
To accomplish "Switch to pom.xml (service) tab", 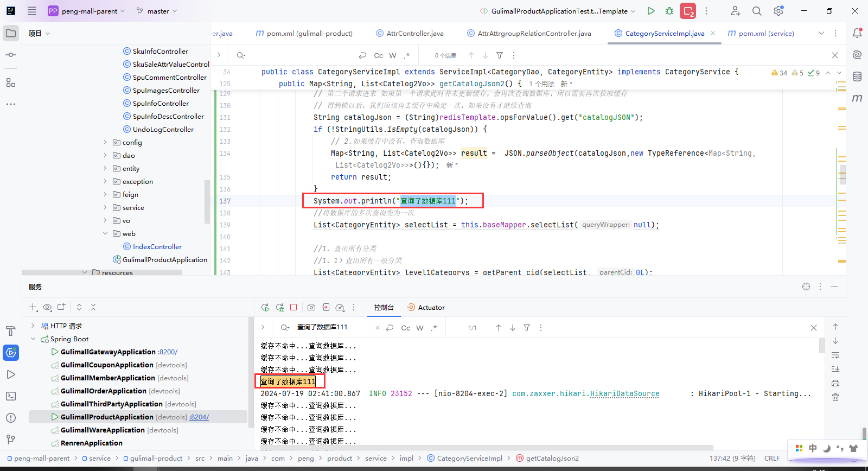I will tap(761, 33).
